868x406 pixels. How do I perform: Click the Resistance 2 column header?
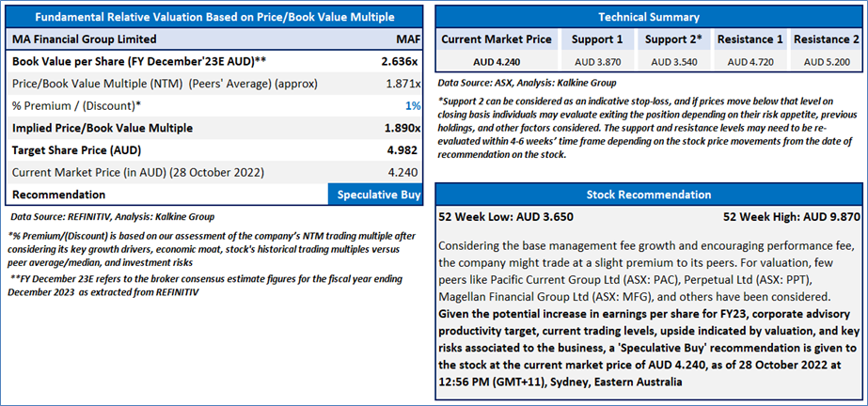[x=825, y=39]
